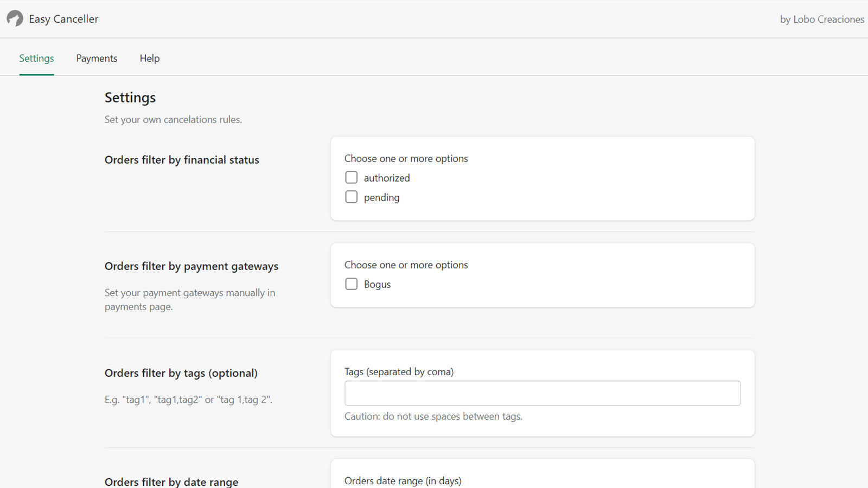Screen dimensions: 868x488
Task: Click the "by Lobo Creaciones" attribution link
Action: (x=821, y=19)
